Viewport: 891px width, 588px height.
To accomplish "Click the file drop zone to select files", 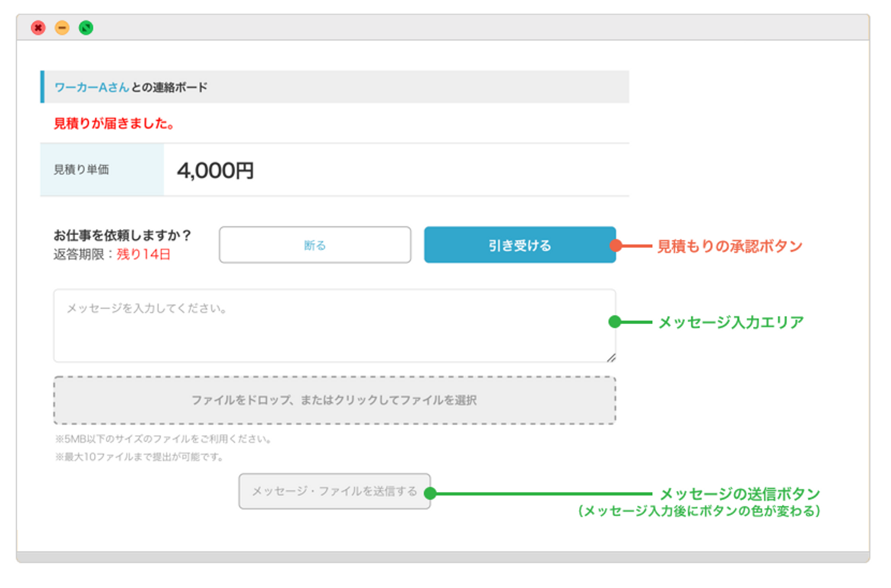I will [x=334, y=400].
